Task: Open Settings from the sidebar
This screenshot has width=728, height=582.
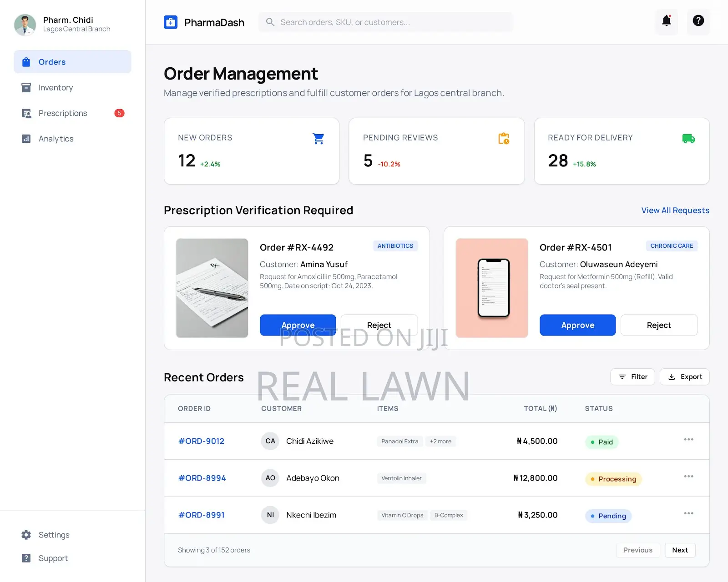Action: [x=72, y=535]
